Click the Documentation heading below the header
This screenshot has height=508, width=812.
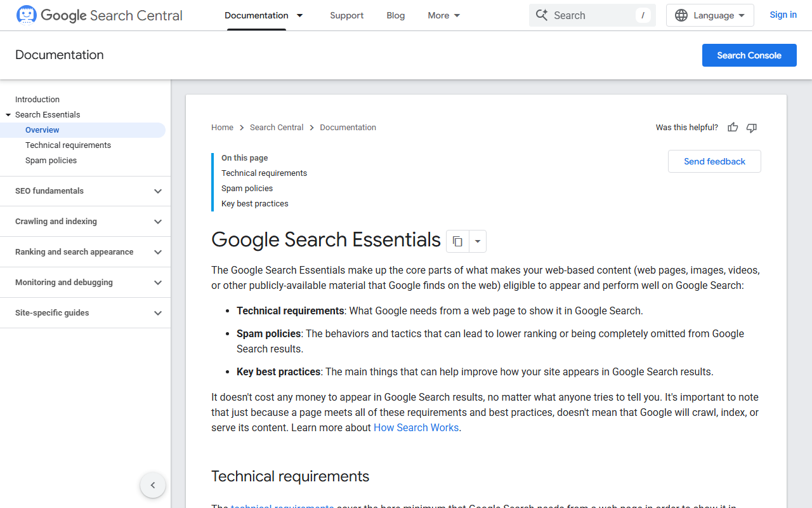tap(60, 55)
